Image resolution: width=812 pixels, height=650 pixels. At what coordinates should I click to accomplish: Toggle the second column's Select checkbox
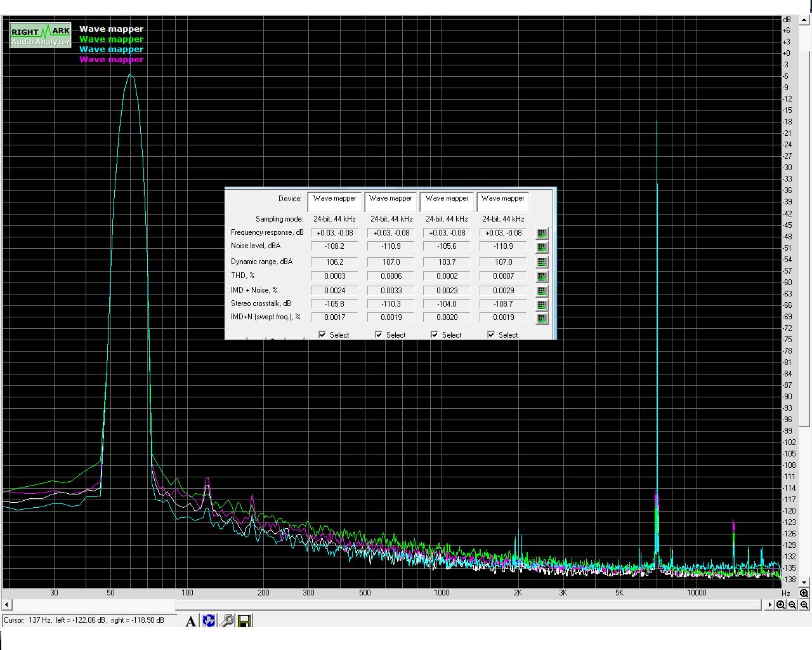click(379, 335)
